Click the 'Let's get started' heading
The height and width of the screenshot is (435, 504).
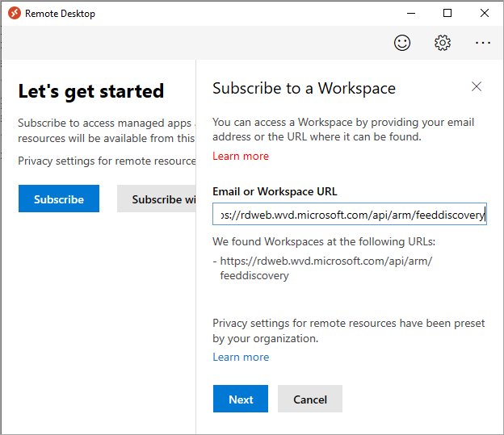click(91, 91)
